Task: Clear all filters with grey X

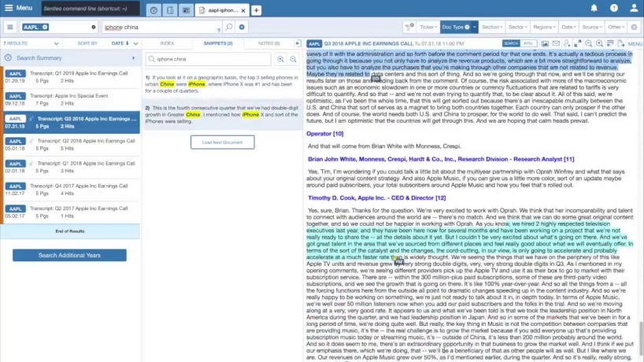Action: tap(634, 27)
